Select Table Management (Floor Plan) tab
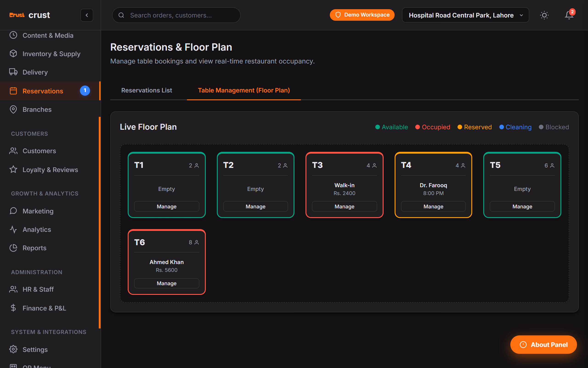Screen dimensions: 588x368 [x=244, y=90]
